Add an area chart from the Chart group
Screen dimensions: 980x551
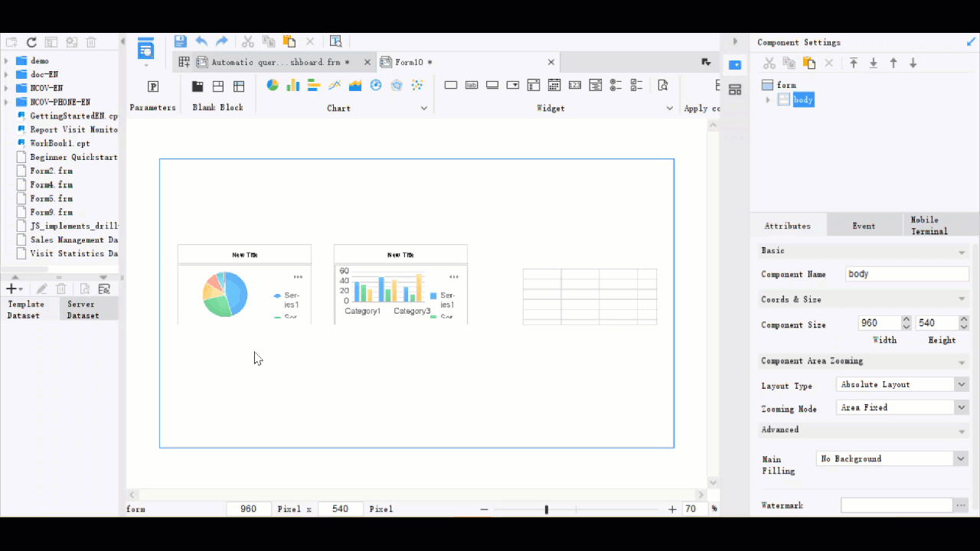tap(354, 85)
